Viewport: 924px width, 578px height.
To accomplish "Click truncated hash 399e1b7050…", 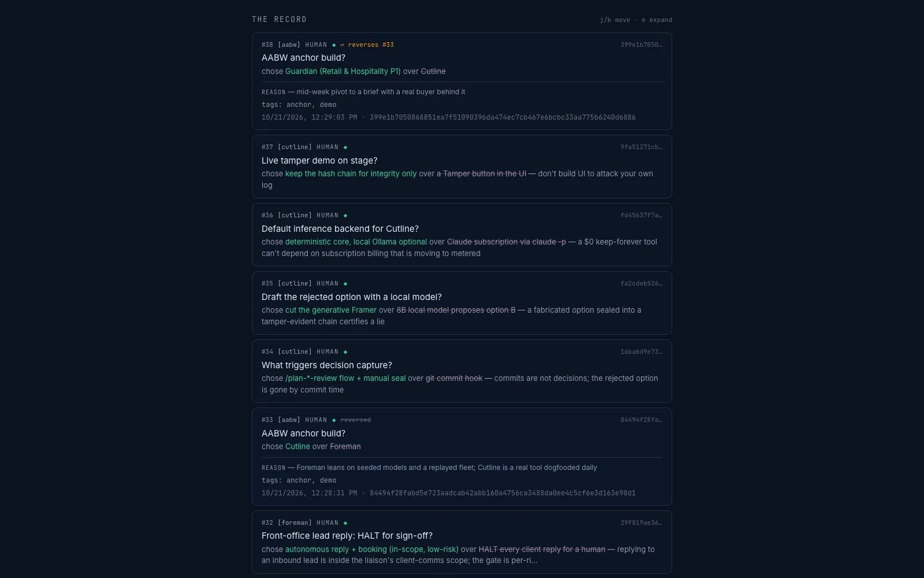I will 641,45.
